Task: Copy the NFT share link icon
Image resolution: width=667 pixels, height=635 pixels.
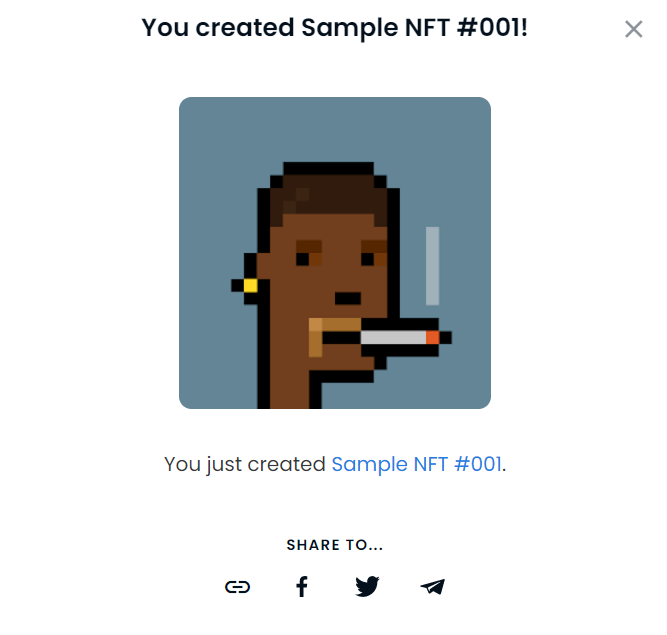Action: pos(237,587)
